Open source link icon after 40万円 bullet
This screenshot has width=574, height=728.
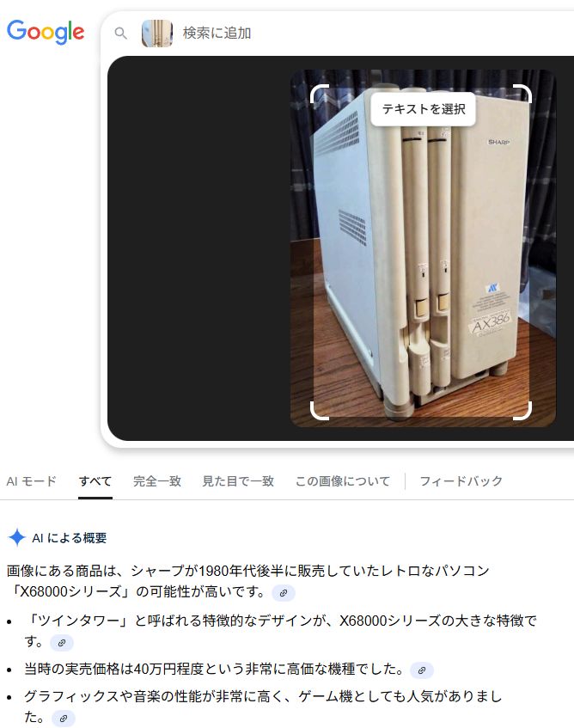click(x=422, y=670)
